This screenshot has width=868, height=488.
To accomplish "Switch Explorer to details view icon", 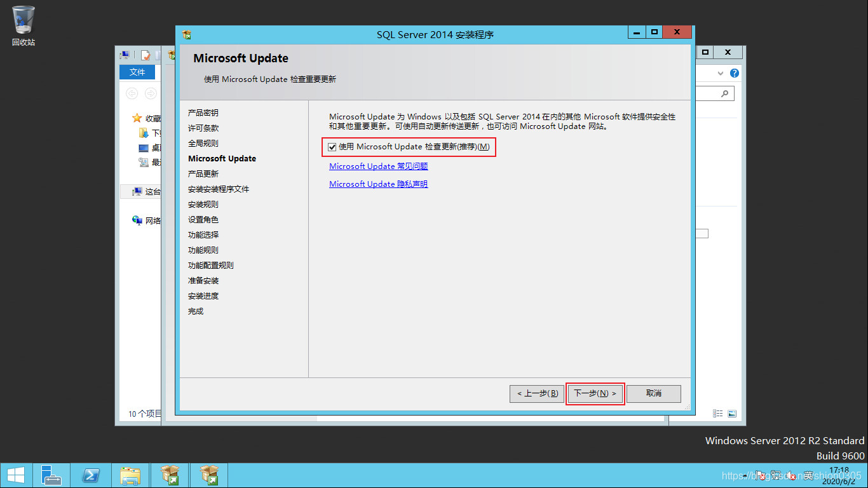I will point(718,413).
